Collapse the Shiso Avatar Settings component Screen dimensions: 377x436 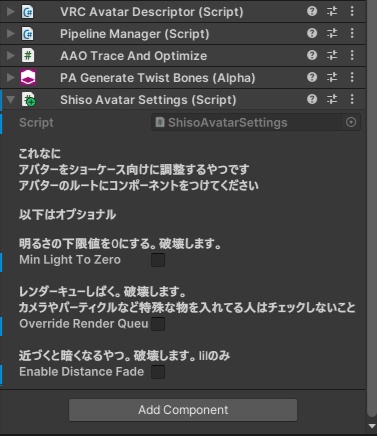[x=11, y=100]
